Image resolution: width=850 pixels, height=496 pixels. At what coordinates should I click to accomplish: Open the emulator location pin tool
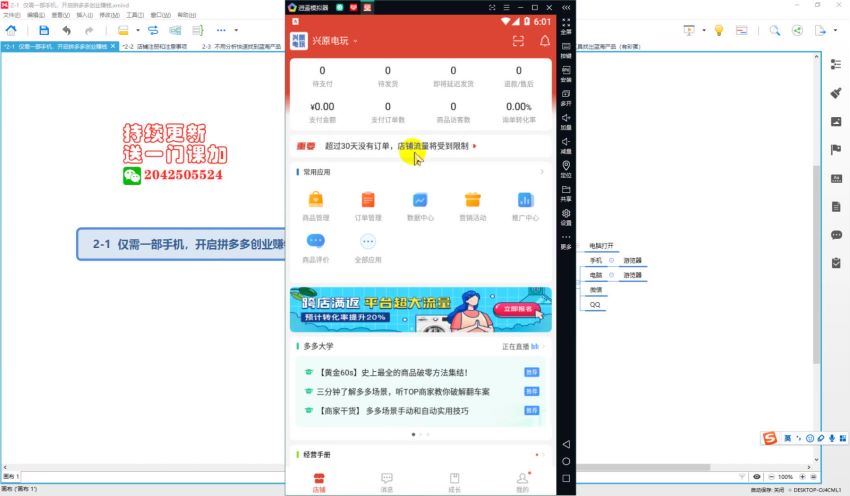pyautogui.click(x=566, y=169)
